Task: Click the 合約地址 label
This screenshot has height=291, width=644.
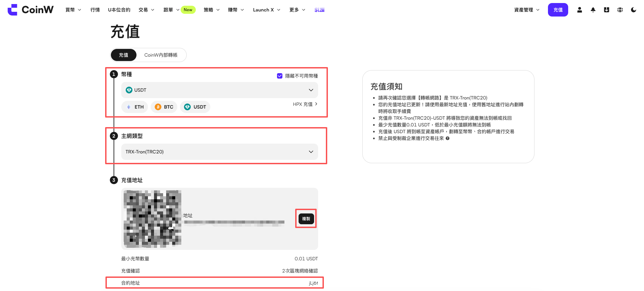Action: pyautogui.click(x=130, y=283)
